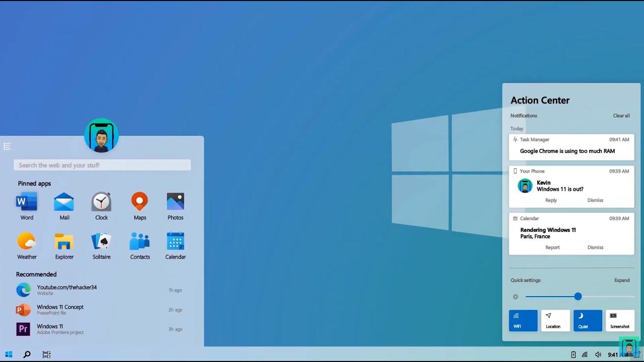Viewport: 644px width, 362px height.
Task: Open the Rendering Windows 11 calendar event
Action: click(x=548, y=230)
